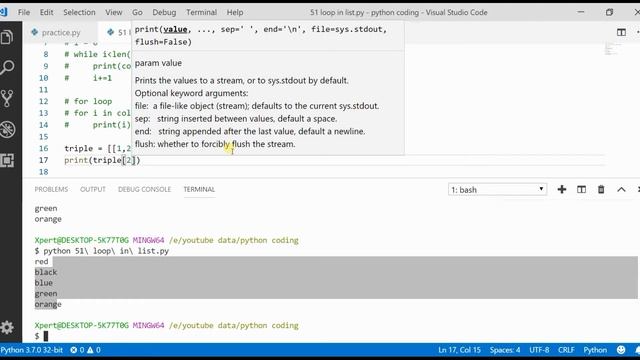Screen dimensions: 640x360
Task: Click the 'black' terminal output line
Action: click(46, 272)
